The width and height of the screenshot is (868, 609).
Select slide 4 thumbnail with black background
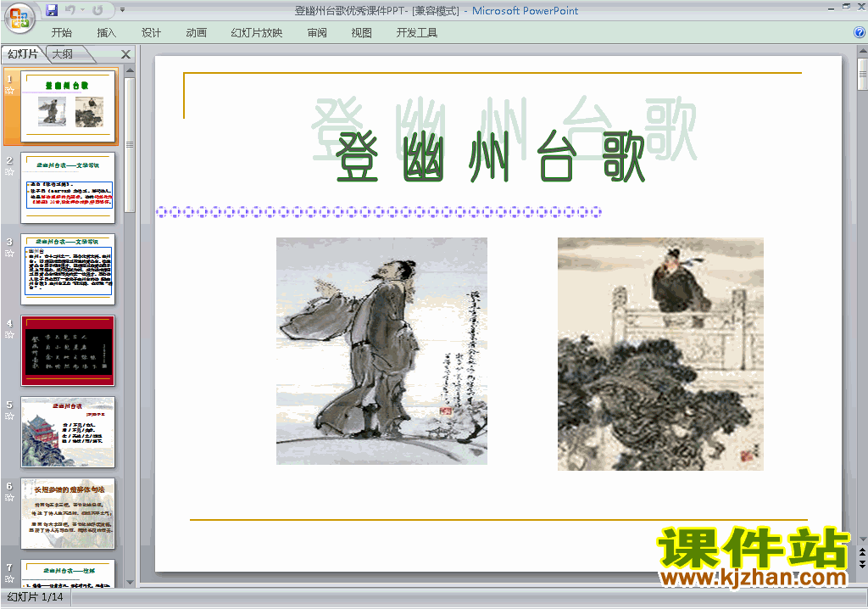click(x=68, y=351)
